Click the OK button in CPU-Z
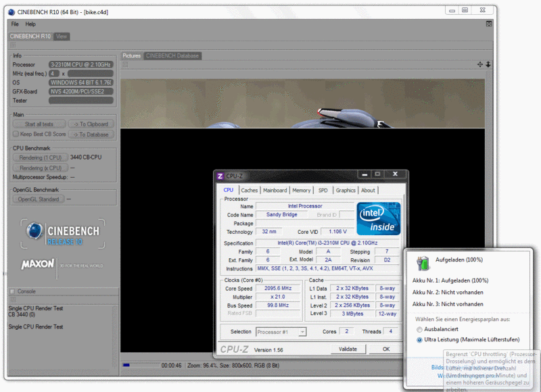541x392 pixels. pos(385,349)
